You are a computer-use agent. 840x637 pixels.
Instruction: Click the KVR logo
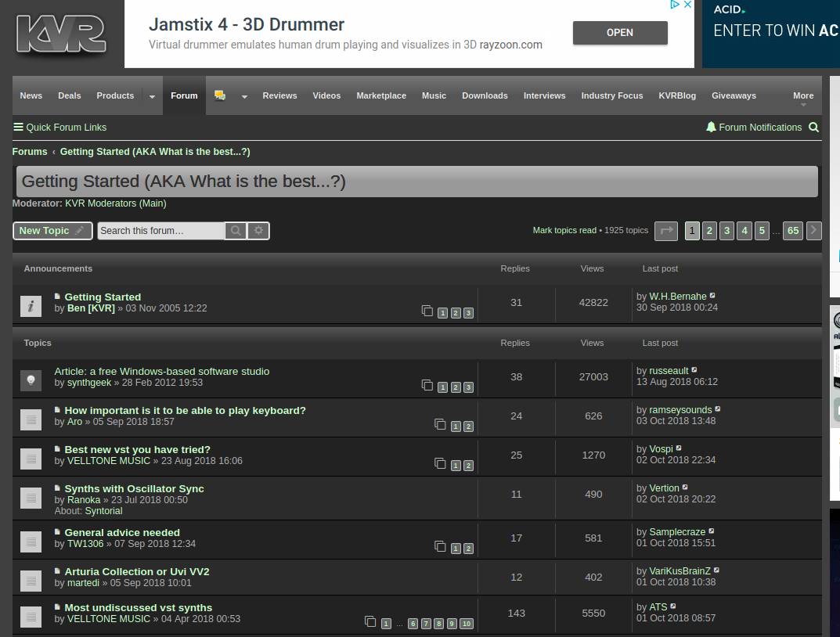pyautogui.click(x=61, y=34)
